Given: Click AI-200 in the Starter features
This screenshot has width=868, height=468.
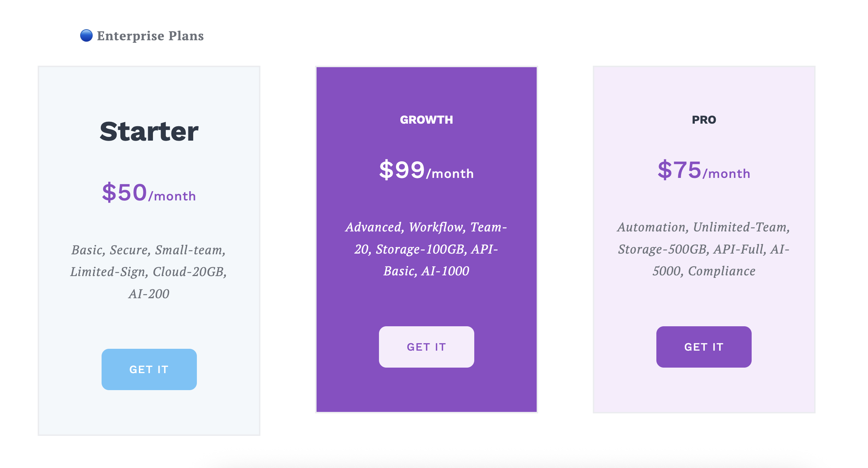Looking at the screenshot, I should click(149, 294).
